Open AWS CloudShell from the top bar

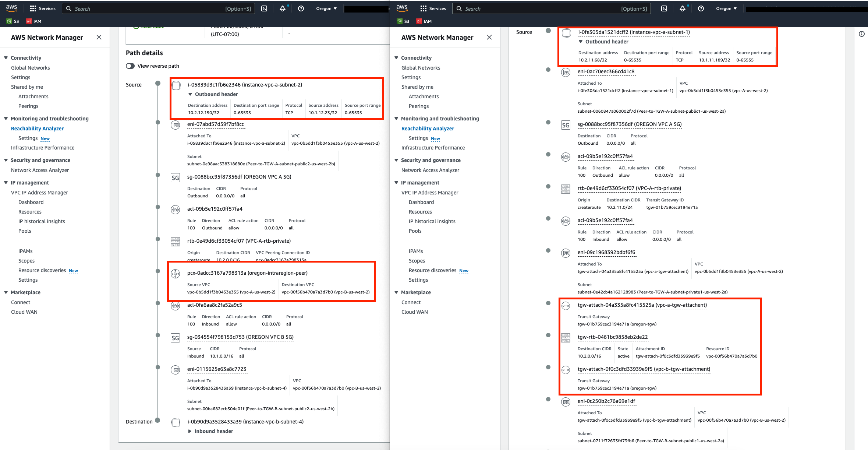click(264, 8)
